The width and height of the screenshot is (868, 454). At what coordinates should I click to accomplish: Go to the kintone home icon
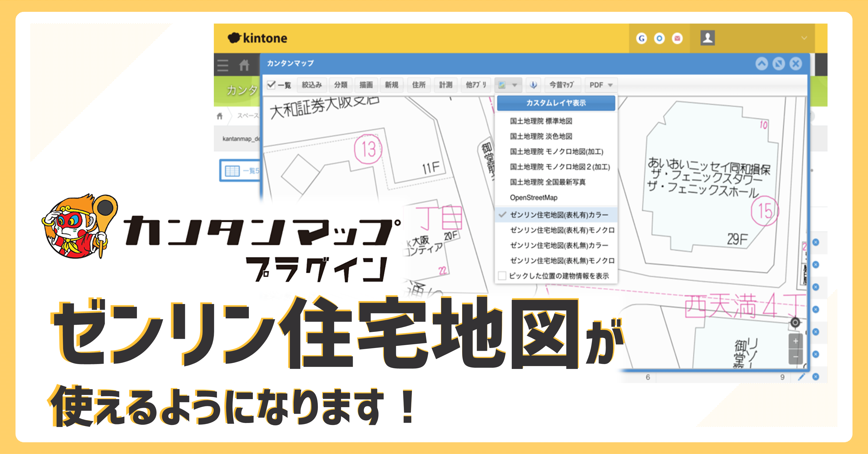click(244, 65)
